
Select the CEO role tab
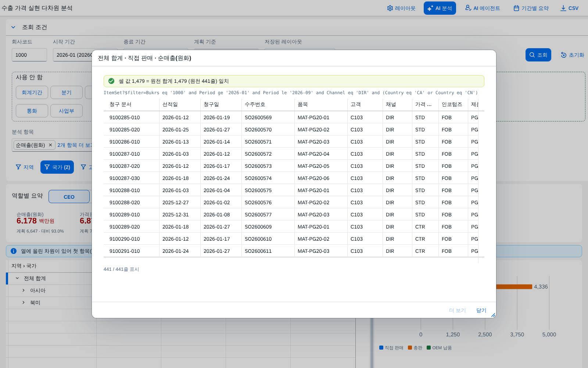tap(69, 197)
